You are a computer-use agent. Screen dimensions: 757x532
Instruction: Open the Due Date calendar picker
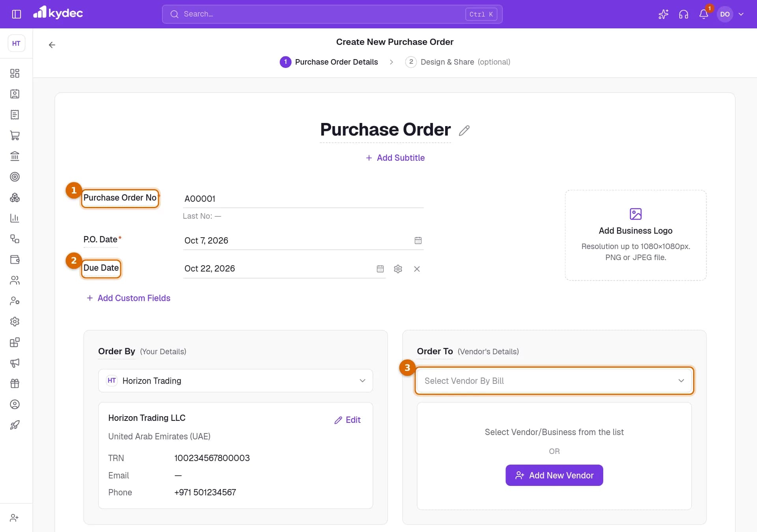tap(380, 269)
